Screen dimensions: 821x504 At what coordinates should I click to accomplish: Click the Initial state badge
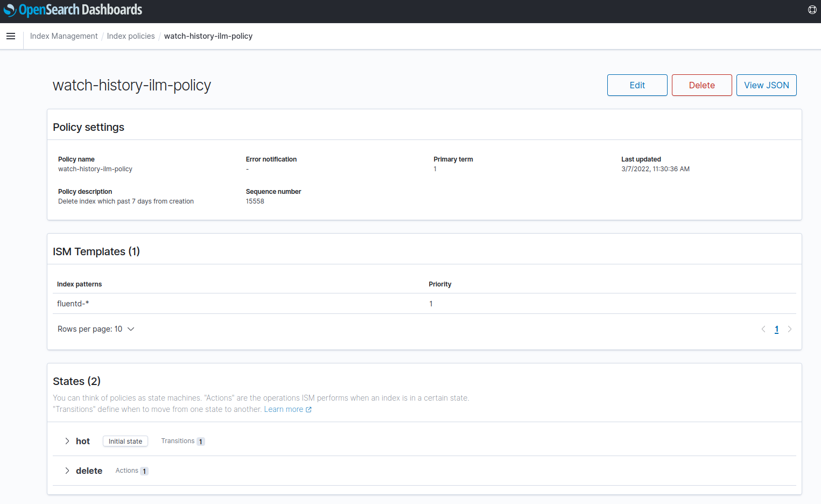pos(125,441)
